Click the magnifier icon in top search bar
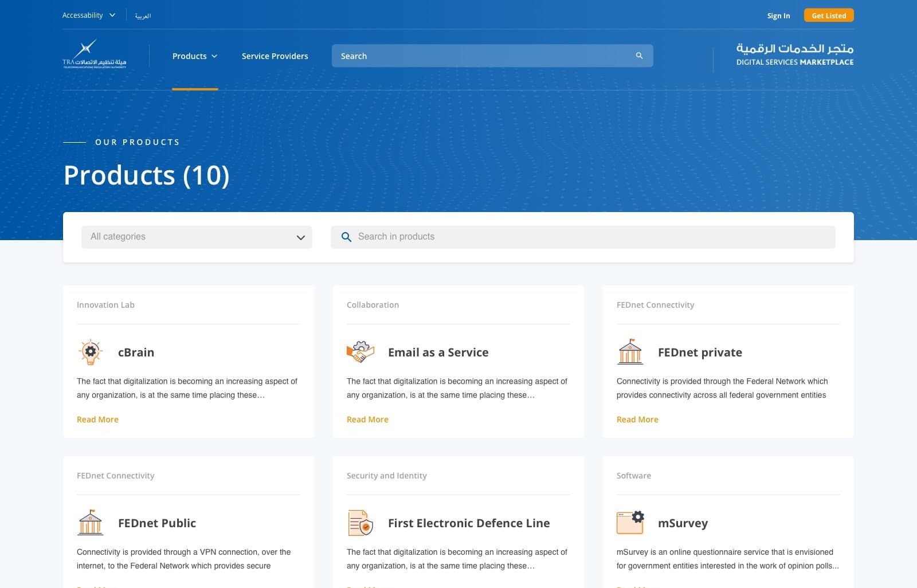917x588 pixels. pos(639,56)
